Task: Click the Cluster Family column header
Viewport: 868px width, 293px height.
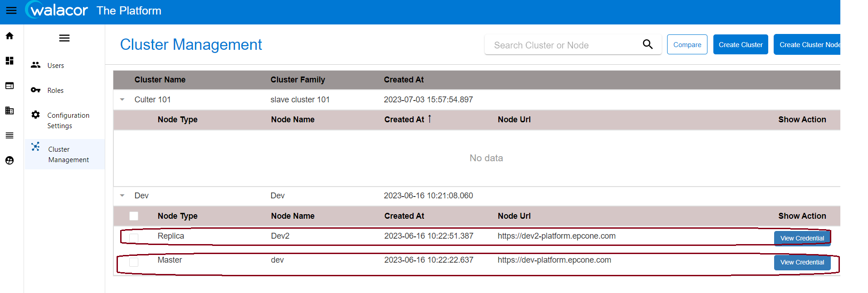Action: [298, 80]
